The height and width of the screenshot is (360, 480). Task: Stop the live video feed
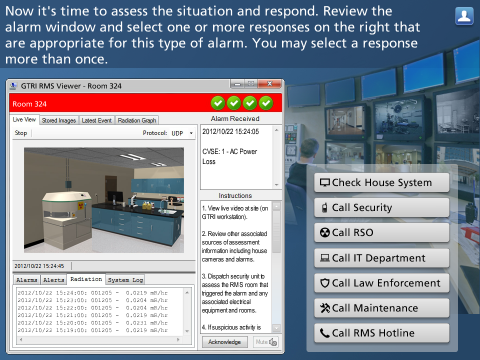21,133
